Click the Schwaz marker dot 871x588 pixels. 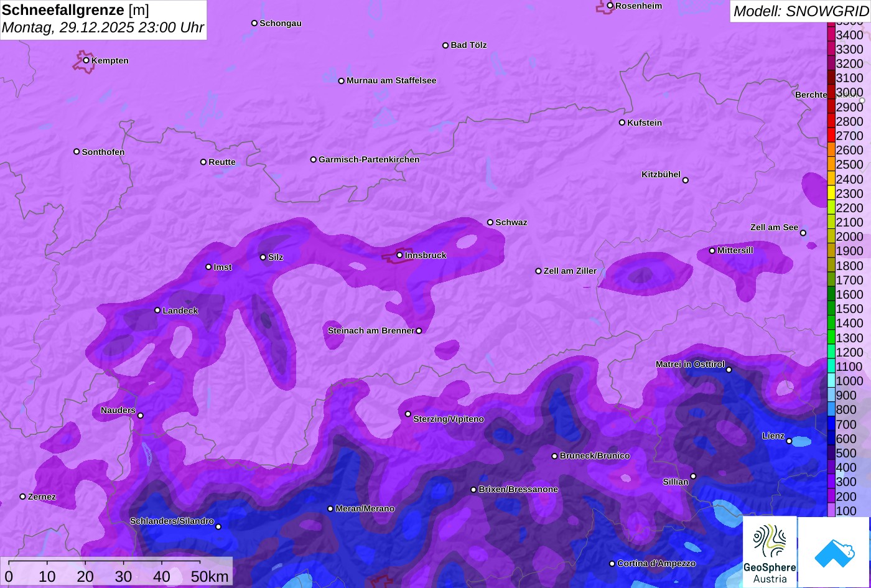click(x=490, y=222)
